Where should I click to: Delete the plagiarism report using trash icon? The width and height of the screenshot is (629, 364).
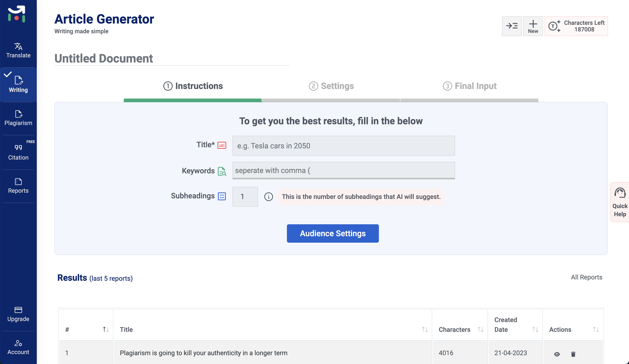pos(573,354)
